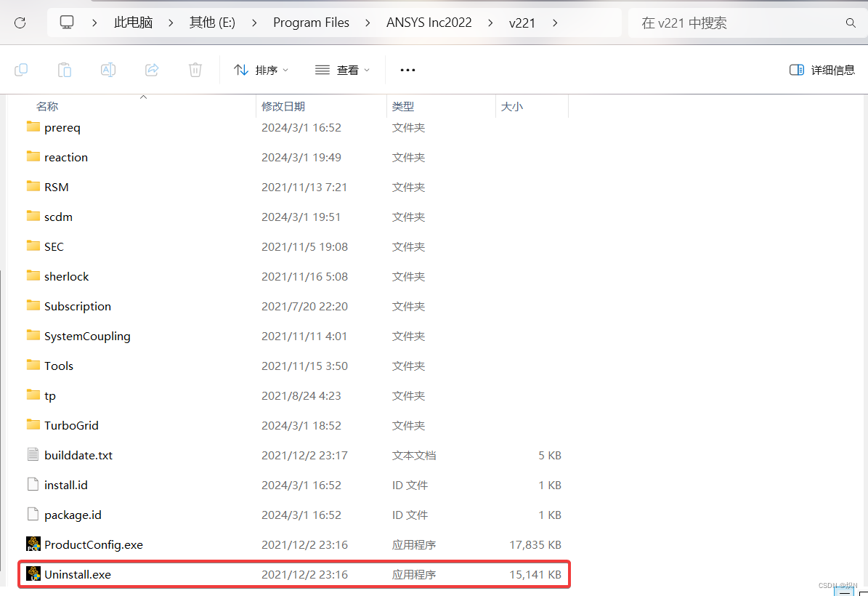Select the tp folder icon
This screenshot has width=868, height=596.
tap(33, 395)
